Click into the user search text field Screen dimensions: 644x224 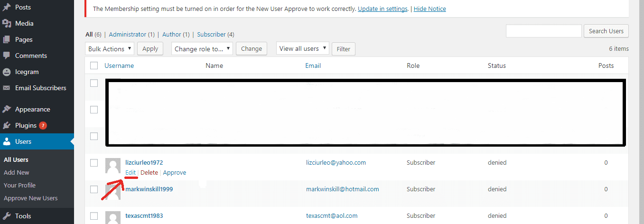click(x=543, y=31)
